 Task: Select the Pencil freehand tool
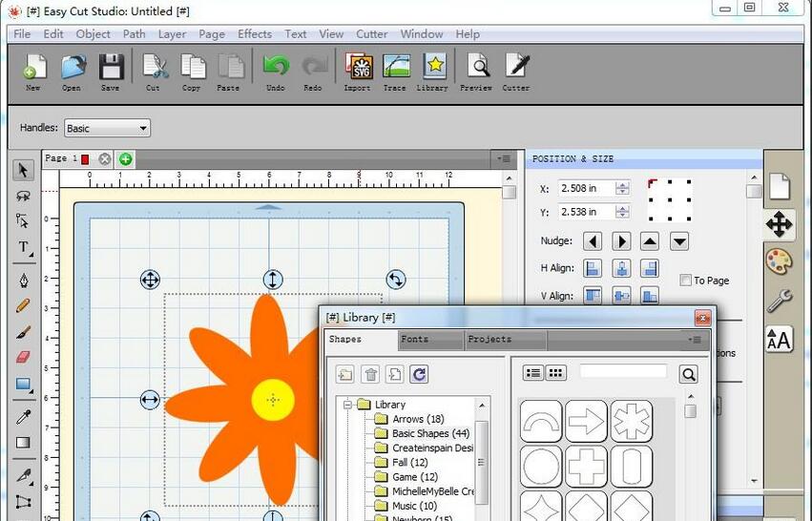(x=23, y=305)
